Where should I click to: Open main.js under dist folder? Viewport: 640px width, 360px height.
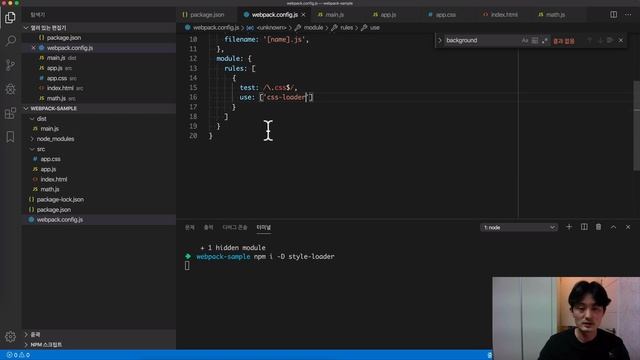click(x=49, y=129)
